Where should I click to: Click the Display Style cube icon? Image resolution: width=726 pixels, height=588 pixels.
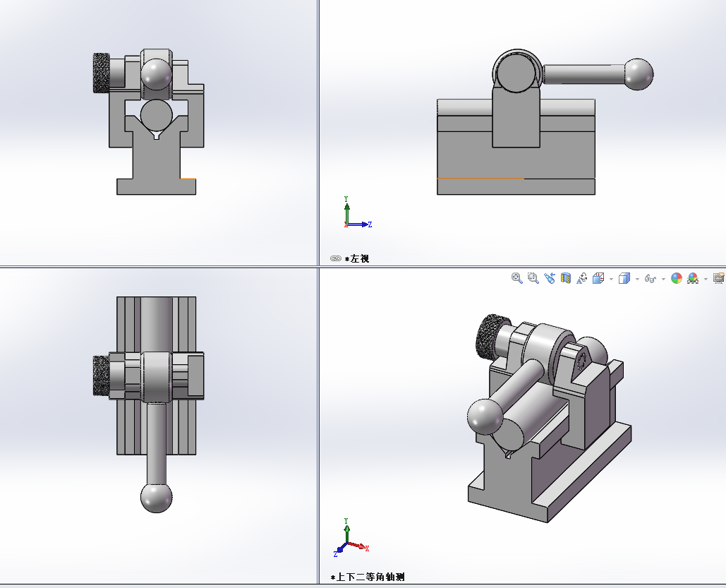pyautogui.click(x=624, y=278)
